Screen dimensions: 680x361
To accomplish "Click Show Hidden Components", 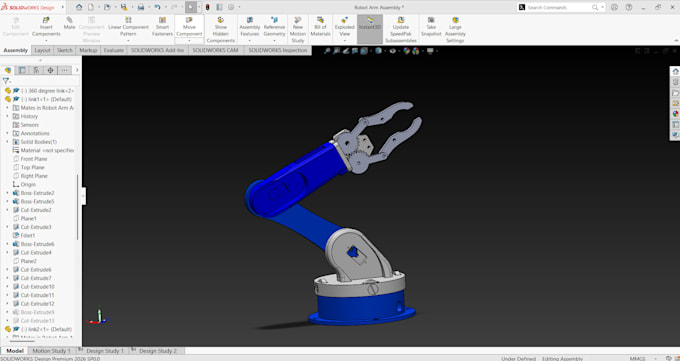I will 220,30.
